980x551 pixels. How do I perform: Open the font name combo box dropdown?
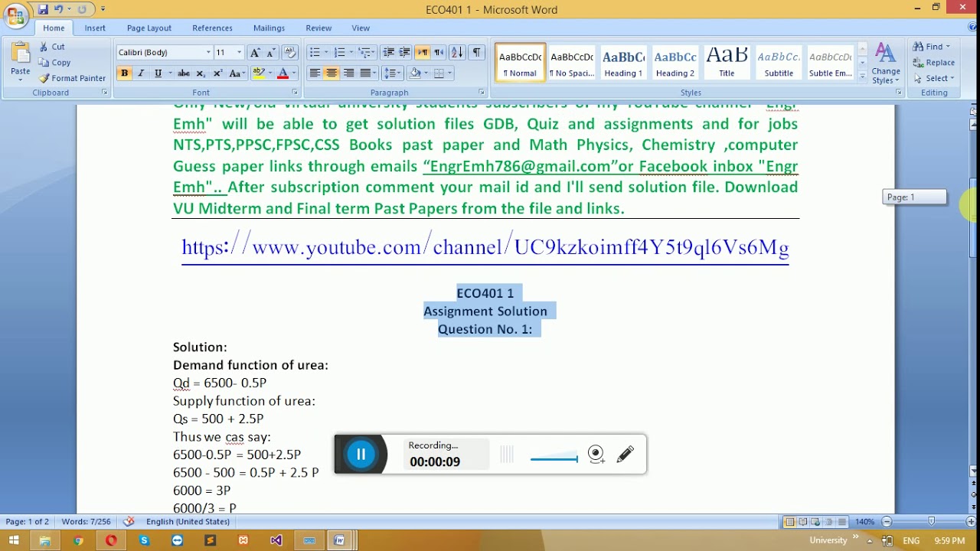(x=208, y=52)
